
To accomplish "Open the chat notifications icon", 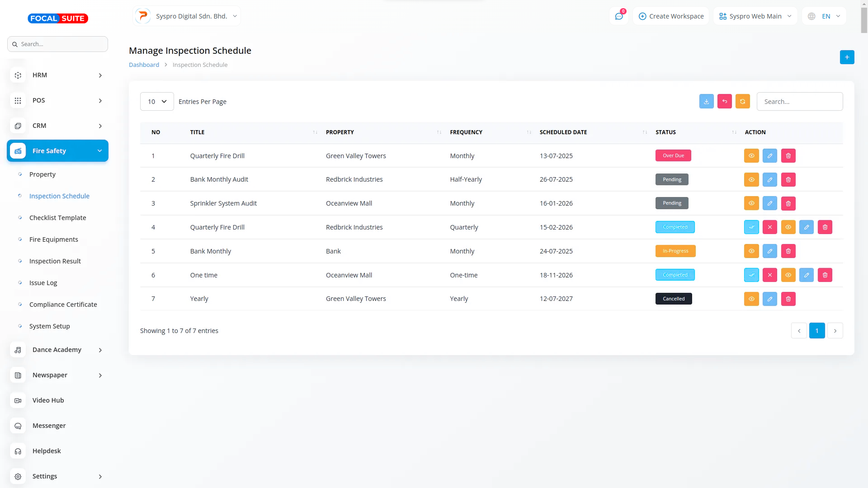I will tap(618, 16).
